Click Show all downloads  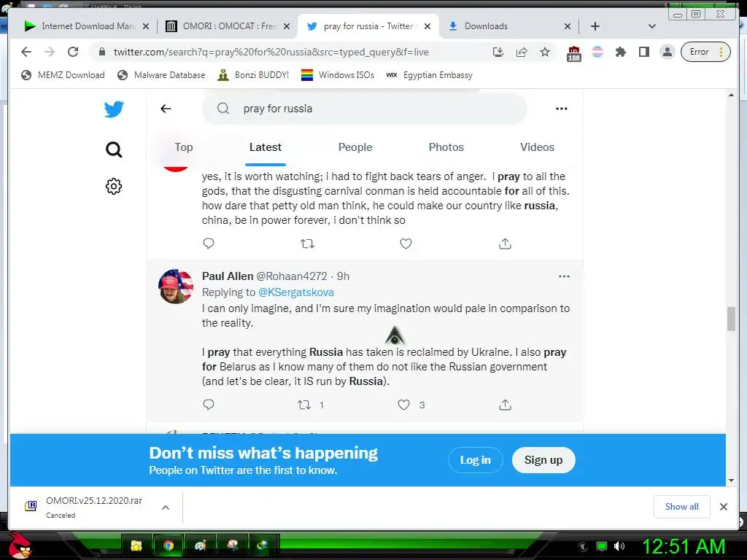click(x=682, y=507)
